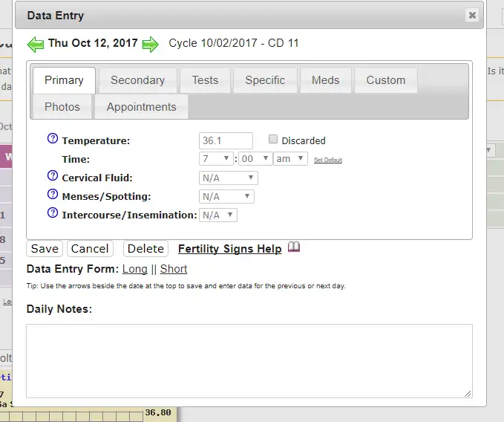Check the Discarded temperature checkbox

click(x=273, y=140)
